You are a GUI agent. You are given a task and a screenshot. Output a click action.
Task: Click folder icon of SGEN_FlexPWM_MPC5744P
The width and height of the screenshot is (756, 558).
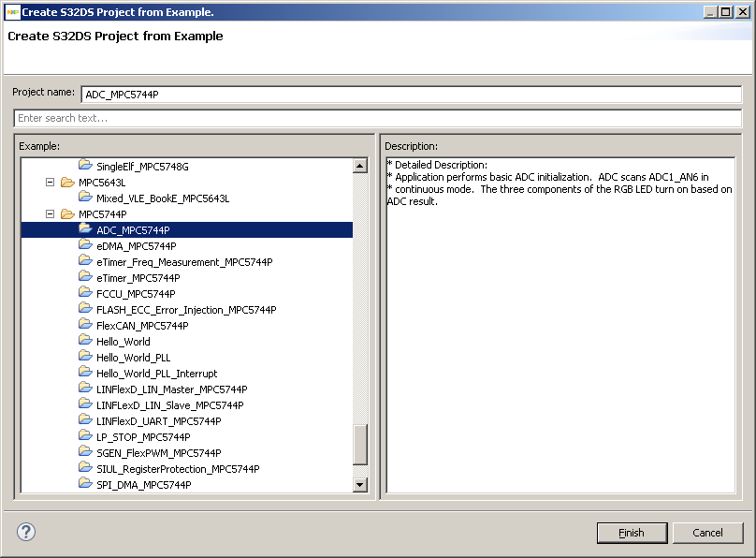pyautogui.click(x=85, y=452)
